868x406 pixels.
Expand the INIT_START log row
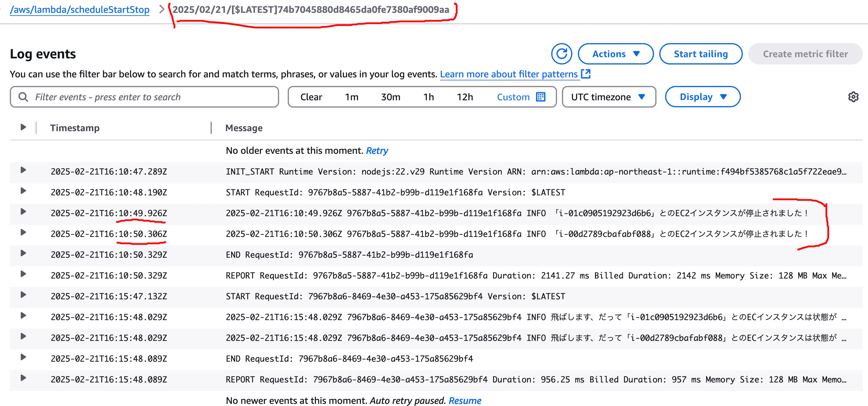[x=23, y=170]
